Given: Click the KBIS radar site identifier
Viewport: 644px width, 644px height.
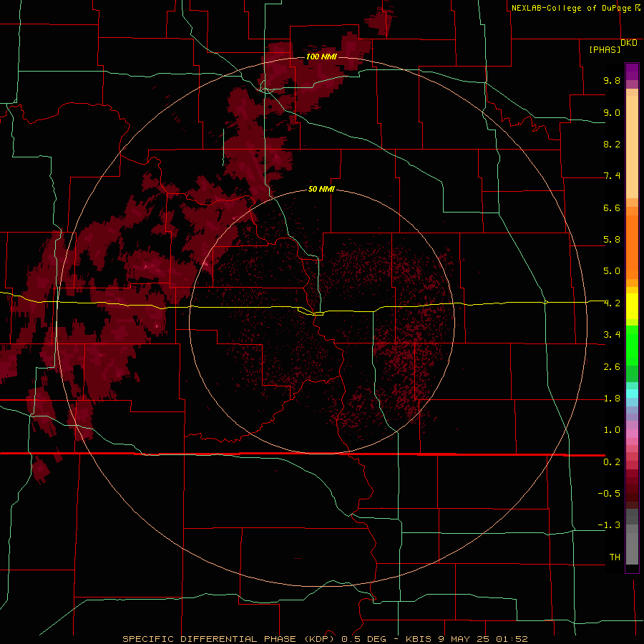Looking at the screenshot, I should 419,639.
